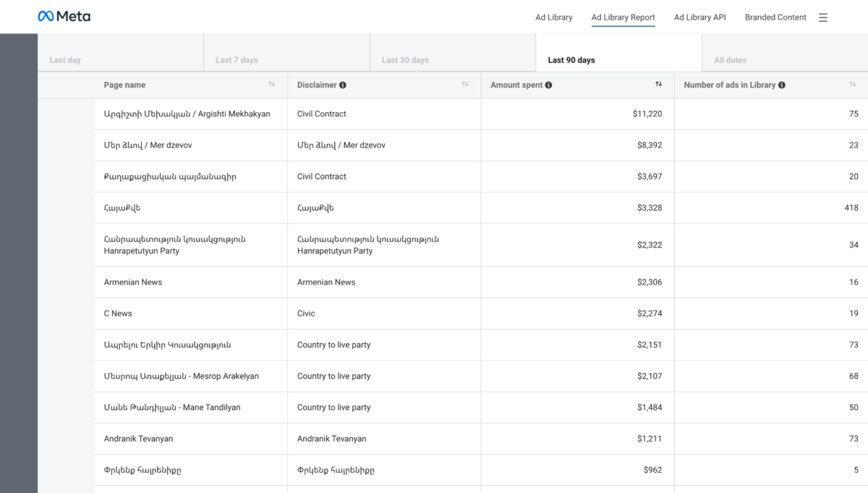Click the Andranik Tevanyan page name

(138, 439)
